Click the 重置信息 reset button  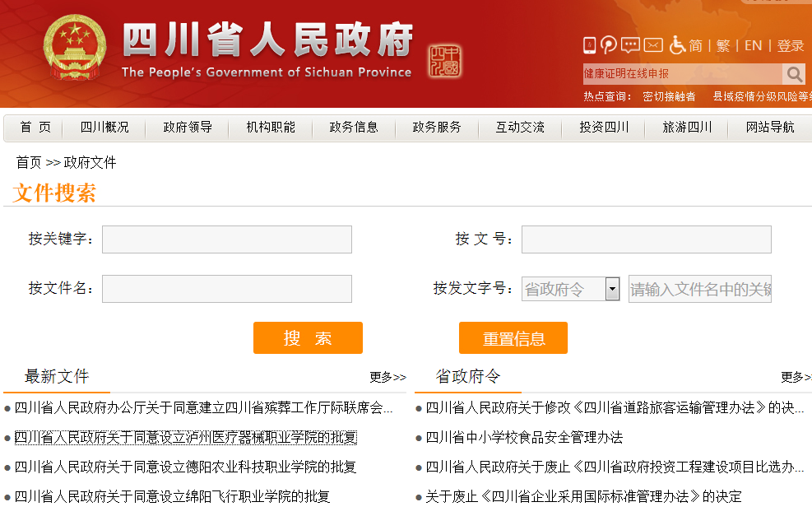click(513, 337)
